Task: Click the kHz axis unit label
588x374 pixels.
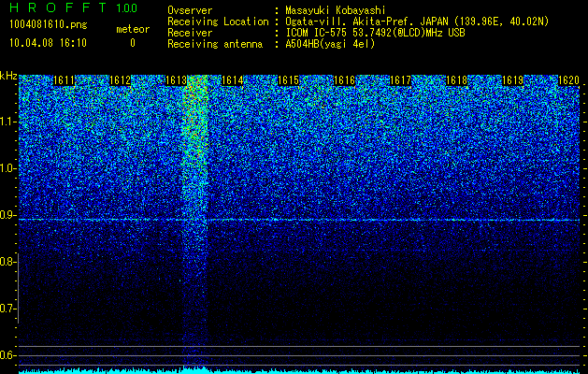Action: [x=8, y=76]
